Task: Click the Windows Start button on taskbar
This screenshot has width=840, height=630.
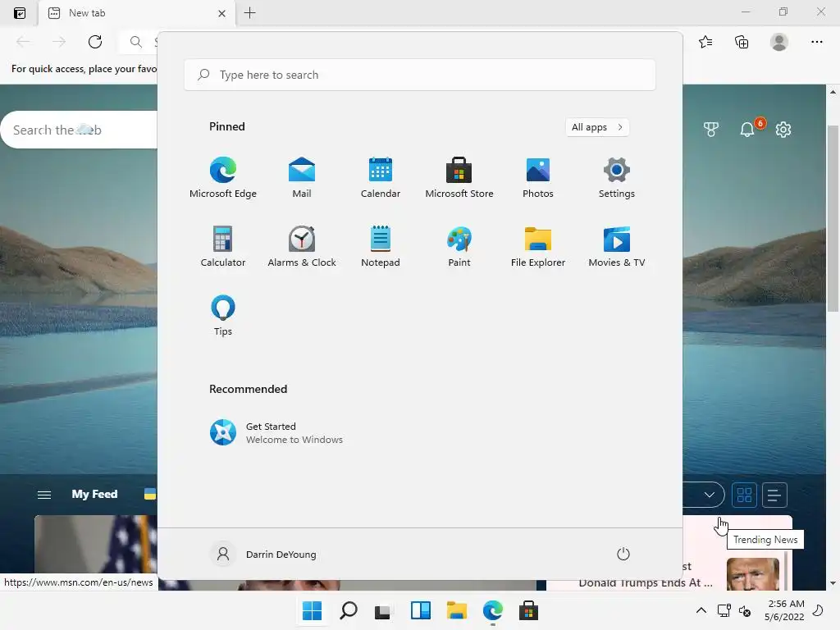Action: [x=312, y=610]
